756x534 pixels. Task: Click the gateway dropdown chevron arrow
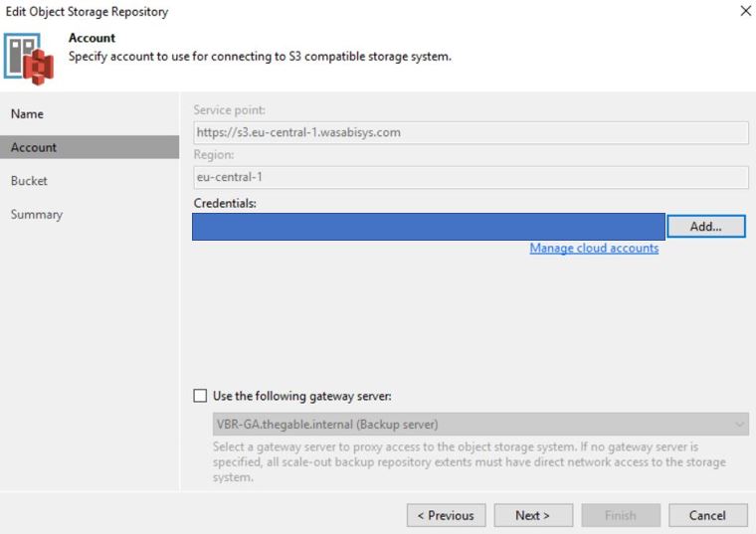(x=739, y=425)
